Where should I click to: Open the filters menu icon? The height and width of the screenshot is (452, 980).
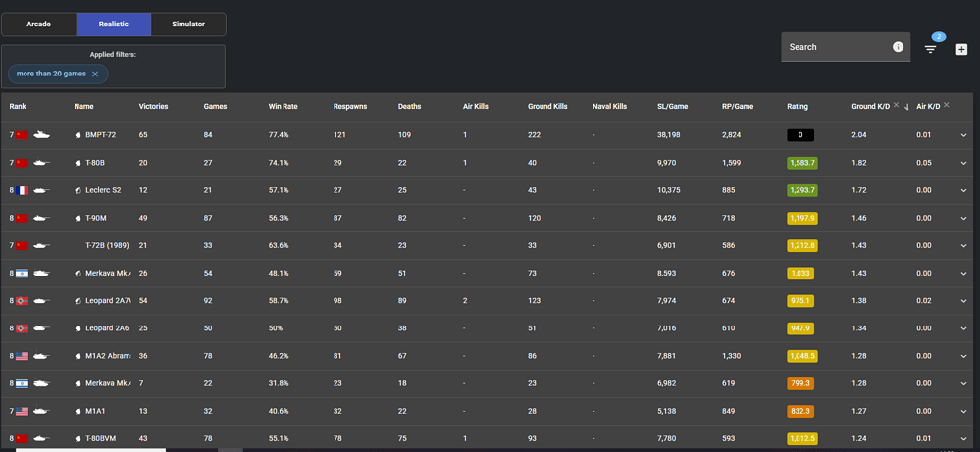click(931, 49)
